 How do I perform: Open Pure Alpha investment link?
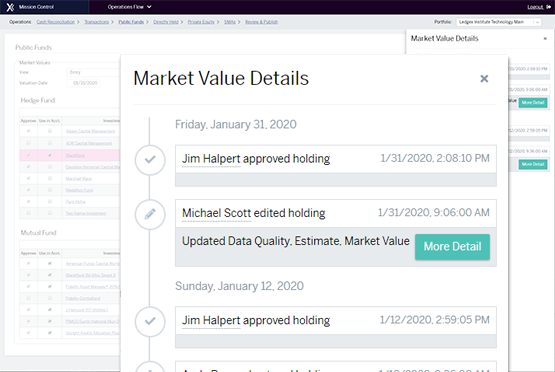tap(75, 202)
